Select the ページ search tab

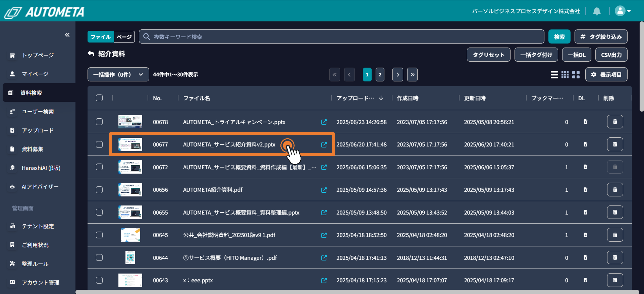tap(124, 37)
